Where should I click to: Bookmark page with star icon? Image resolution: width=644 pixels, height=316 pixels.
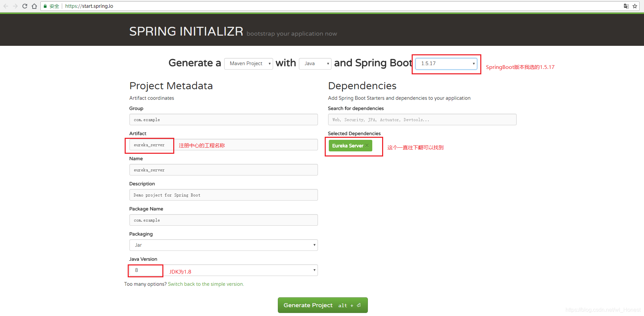pos(635,6)
